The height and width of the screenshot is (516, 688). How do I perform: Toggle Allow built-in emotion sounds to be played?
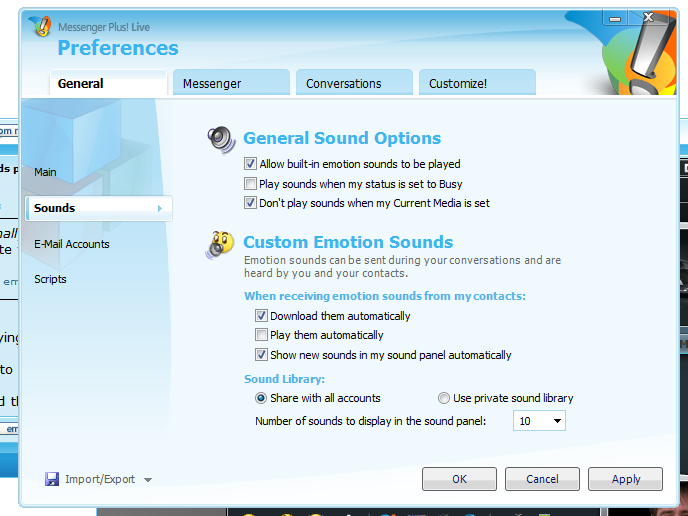click(250, 164)
